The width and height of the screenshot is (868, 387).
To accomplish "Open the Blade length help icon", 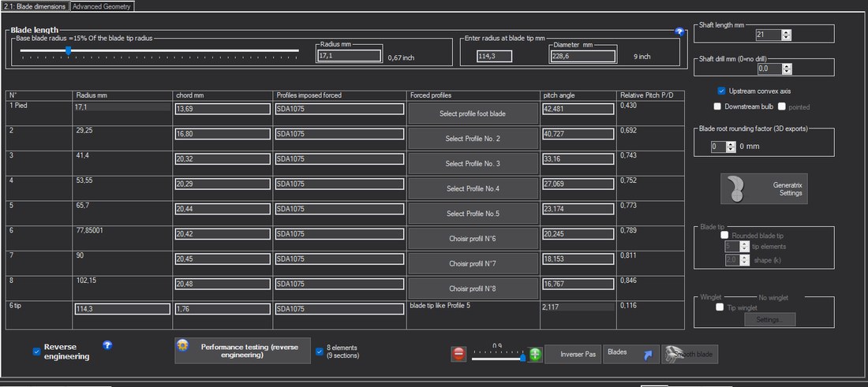I will click(679, 32).
